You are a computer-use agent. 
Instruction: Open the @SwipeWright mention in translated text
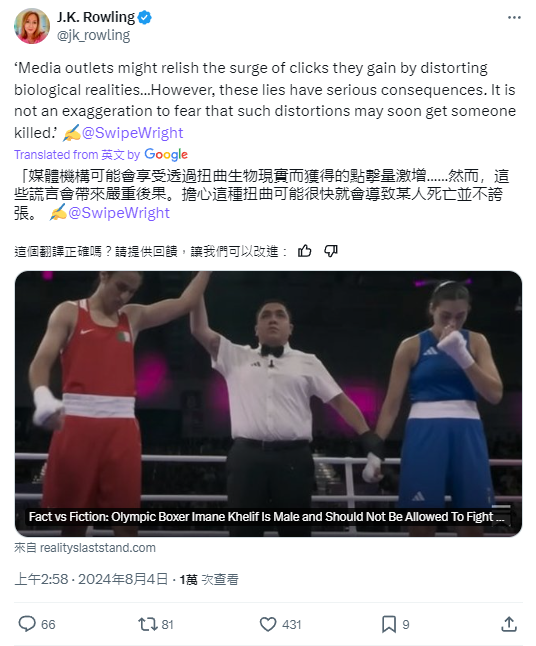click(119, 213)
